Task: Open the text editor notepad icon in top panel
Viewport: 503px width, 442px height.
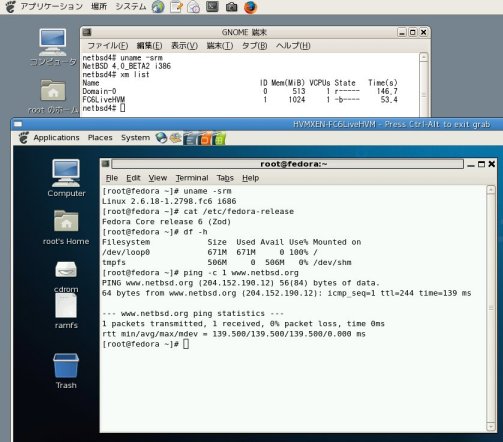Action: point(176,7)
